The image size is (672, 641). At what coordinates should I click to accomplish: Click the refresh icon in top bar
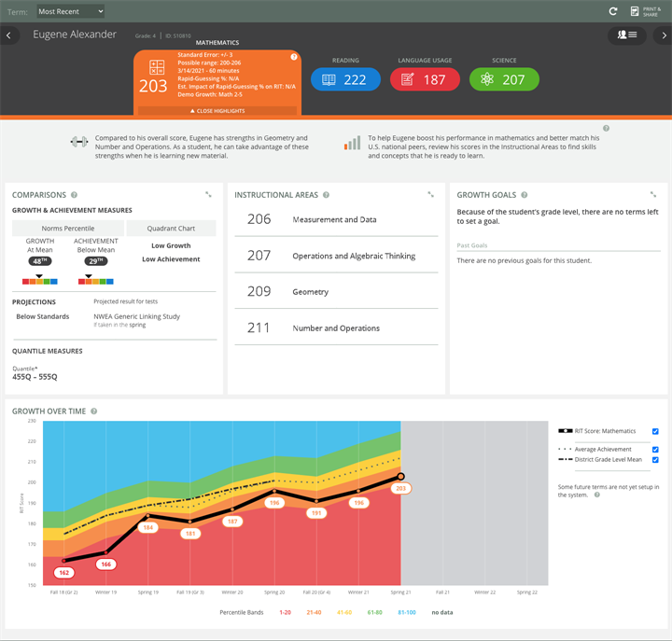(613, 11)
